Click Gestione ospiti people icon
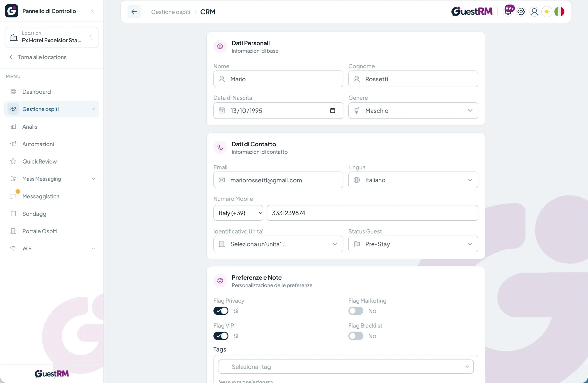This screenshot has height=383, width=588. pos(13,109)
